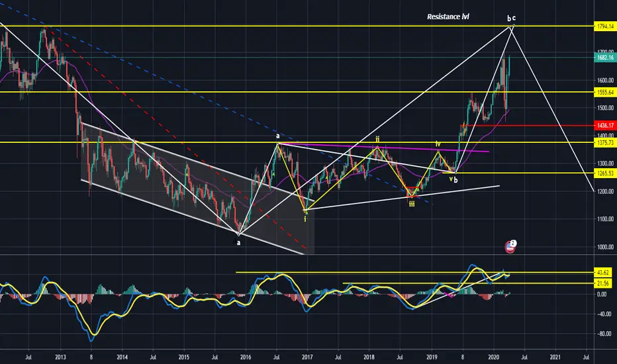Click the small red rectangle above 'iii'
Screen dimensions: 617x364
coord(412,192)
